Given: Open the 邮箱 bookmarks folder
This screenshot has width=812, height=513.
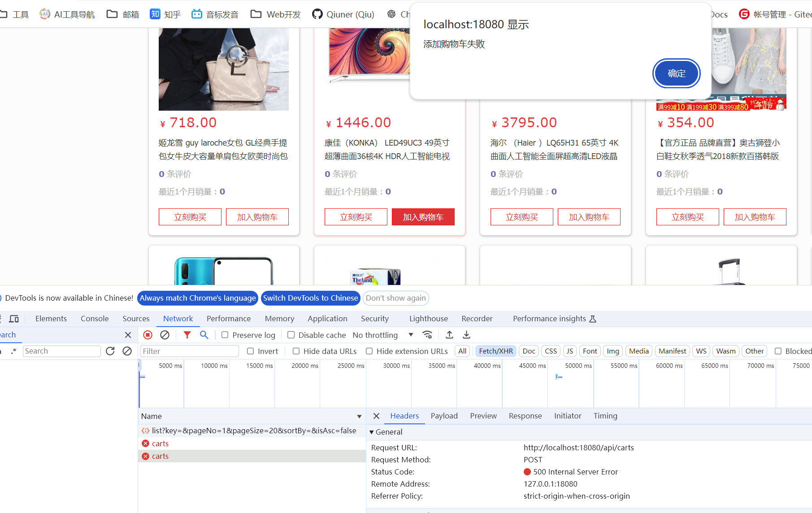Looking at the screenshot, I should (x=123, y=14).
